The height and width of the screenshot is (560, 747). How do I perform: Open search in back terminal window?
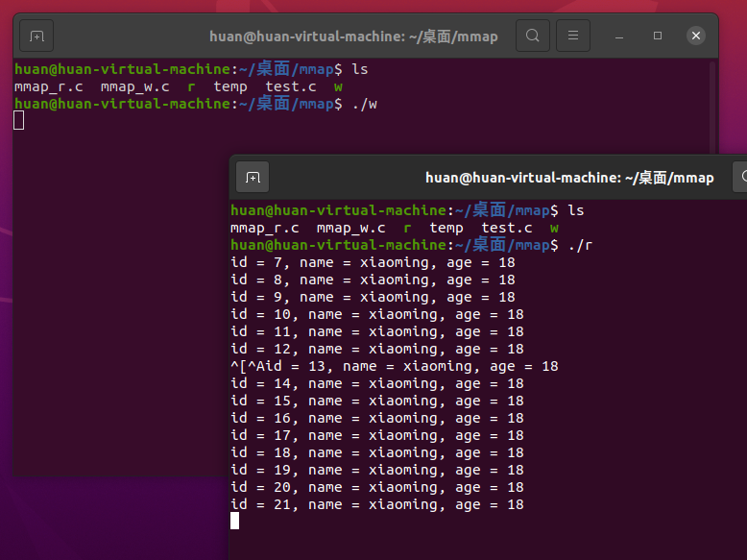[x=533, y=36]
